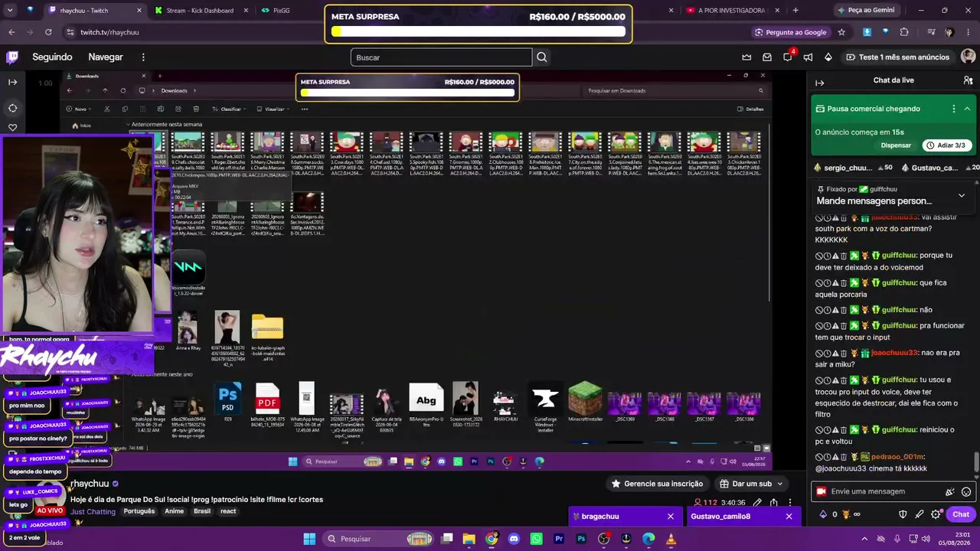Click the Brasil stream tag
Viewport: 980px width, 551px height.
[x=202, y=511]
